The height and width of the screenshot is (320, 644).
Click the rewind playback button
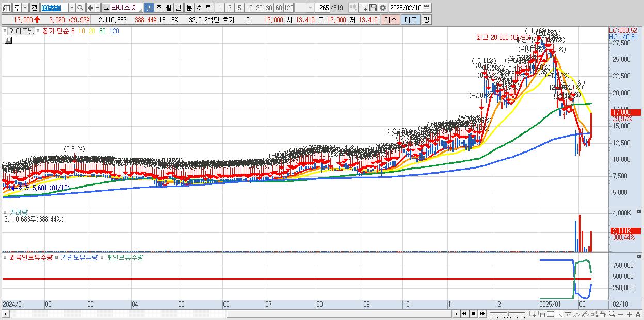[464, 314]
